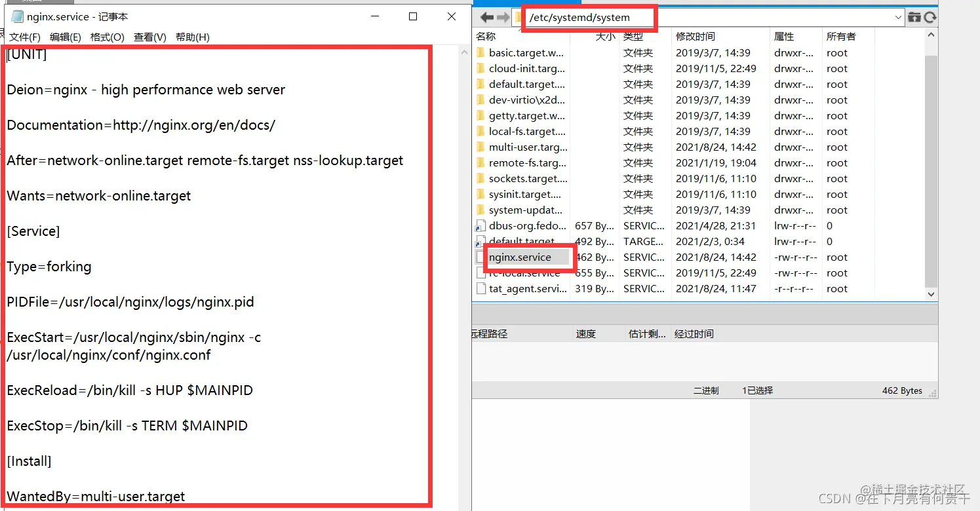Select the cloud-init.targ... folder icon
This screenshot has width=980, height=511.
click(480, 68)
